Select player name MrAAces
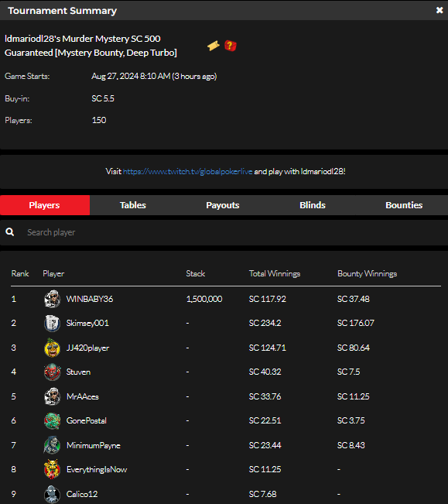The height and width of the screenshot is (504, 448). click(83, 396)
